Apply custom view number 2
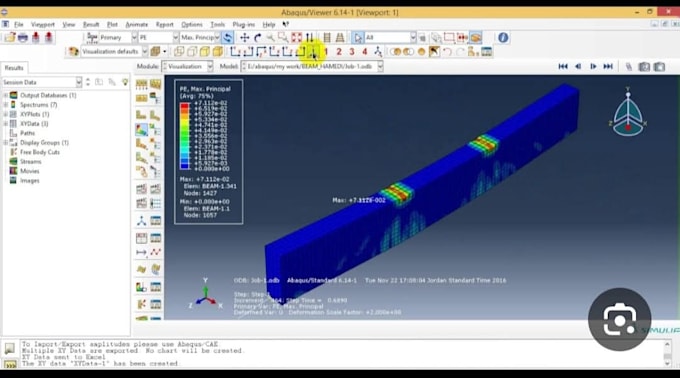Image resolution: width=680 pixels, height=378 pixels. [339, 52]
